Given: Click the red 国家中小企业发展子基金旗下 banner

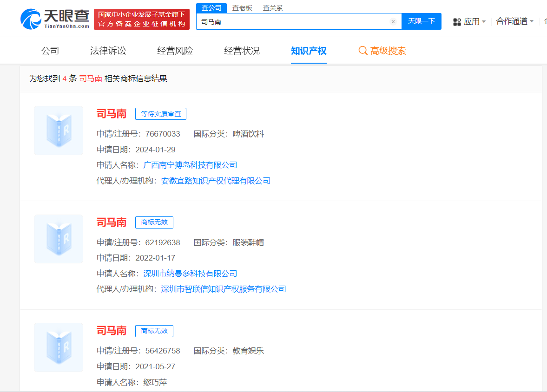Looking at the screenshot, I should pyautogui.click(x=142, y=19).
